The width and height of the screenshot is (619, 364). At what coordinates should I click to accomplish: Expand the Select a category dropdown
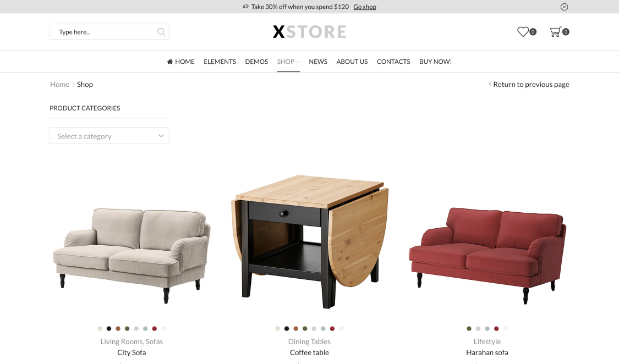coord(109,136)
